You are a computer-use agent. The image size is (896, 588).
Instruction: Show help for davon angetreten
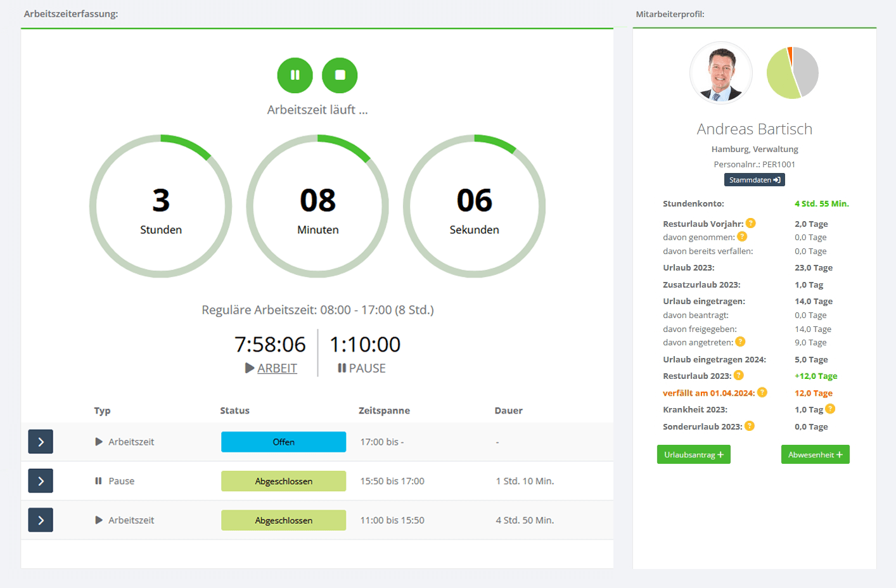[x=740, y=342]
